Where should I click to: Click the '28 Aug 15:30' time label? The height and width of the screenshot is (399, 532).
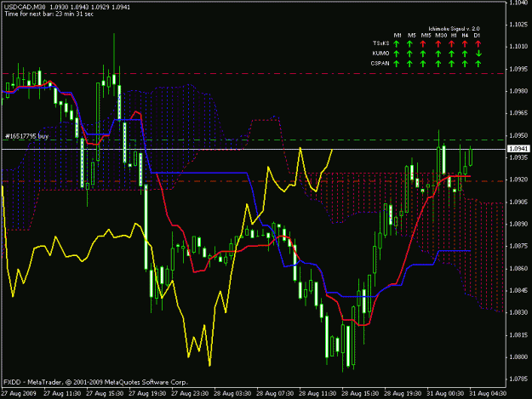(360, 394)
